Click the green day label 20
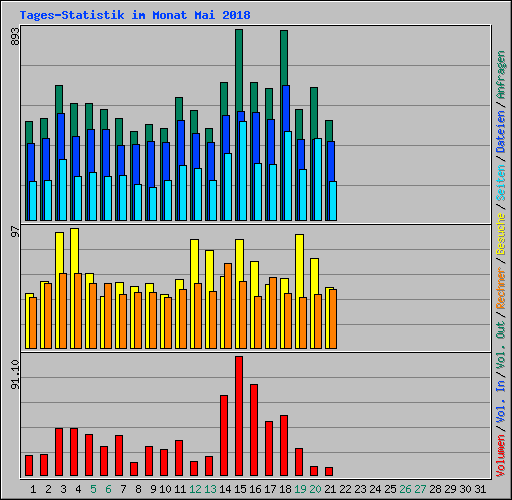Image resolution: width=512 pixels, height=500 pixels. click(x=315, y=489)
